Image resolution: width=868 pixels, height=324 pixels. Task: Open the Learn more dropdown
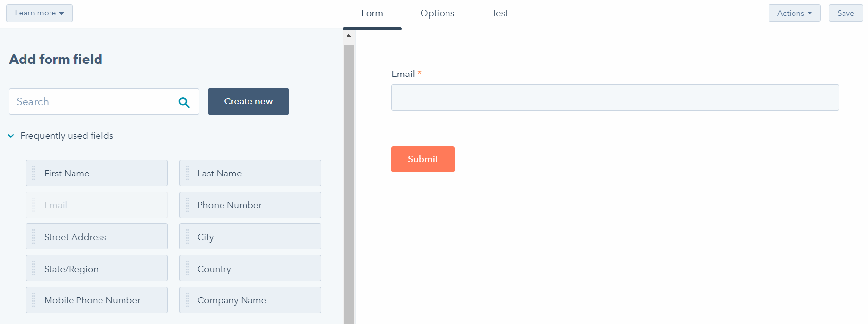point(39,13)
